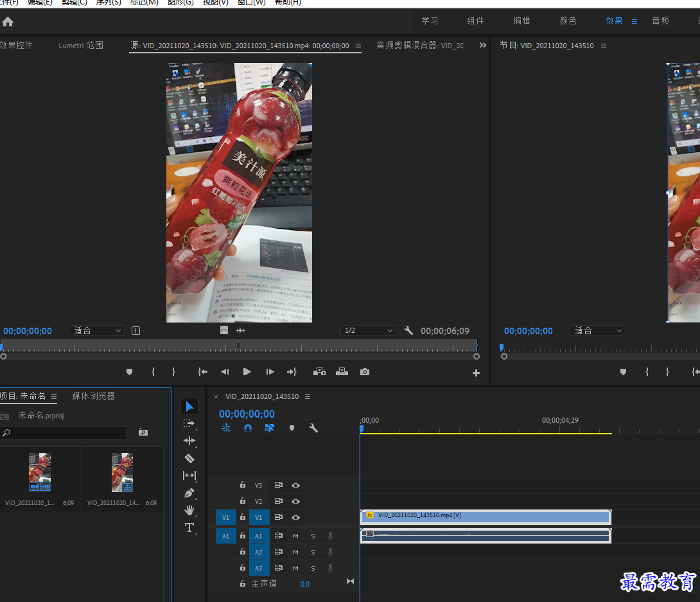The height and width of the screenshot is (602, 700).
Task: Toggle V2 track output eye
Action: coord(295,502)
